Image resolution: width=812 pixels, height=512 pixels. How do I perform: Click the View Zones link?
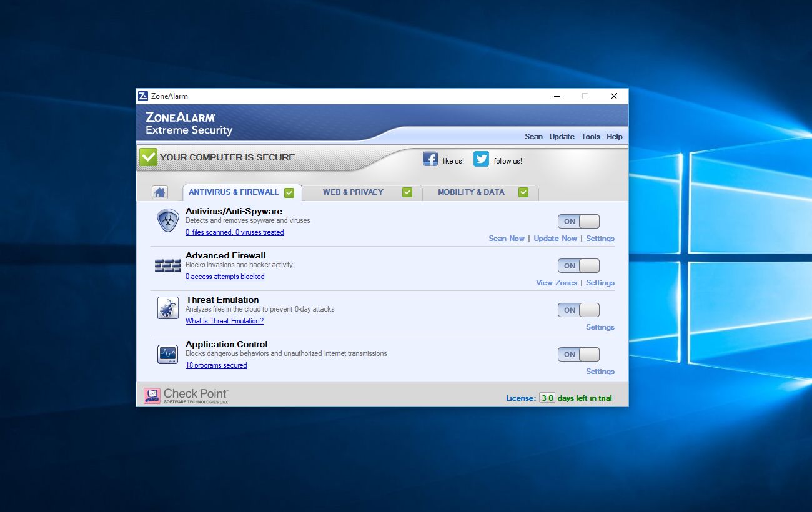point(557,283)
